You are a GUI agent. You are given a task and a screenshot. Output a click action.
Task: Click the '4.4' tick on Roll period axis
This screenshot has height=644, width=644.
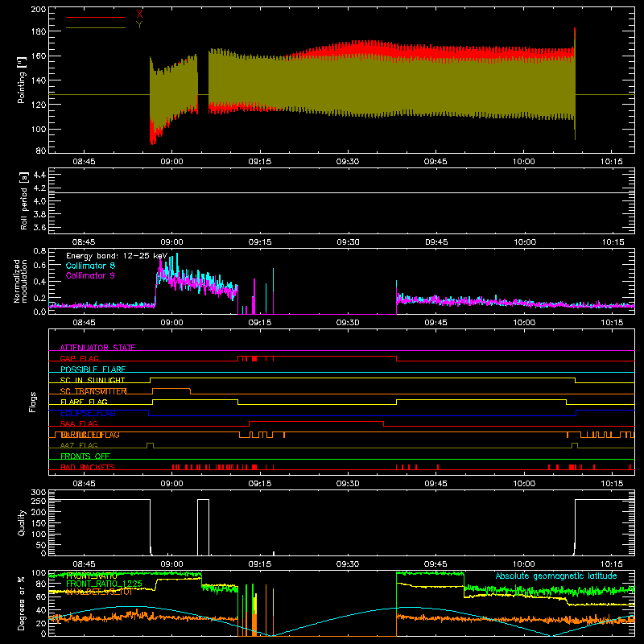[x=39, y=175]
